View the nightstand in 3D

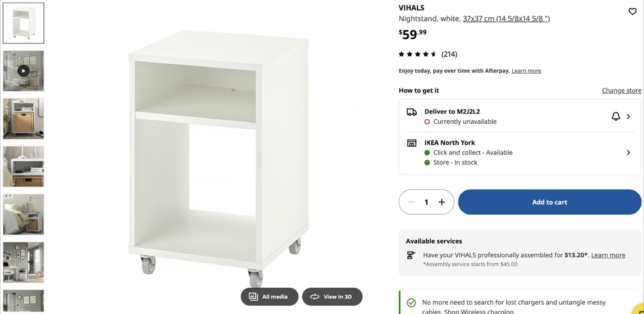tap(332, 297)
